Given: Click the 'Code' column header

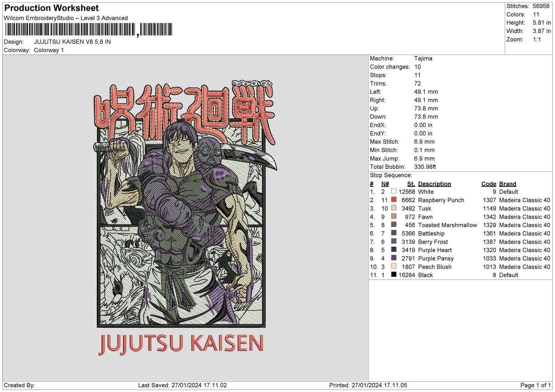Looking at the screenshot, I should pos(489,184).
